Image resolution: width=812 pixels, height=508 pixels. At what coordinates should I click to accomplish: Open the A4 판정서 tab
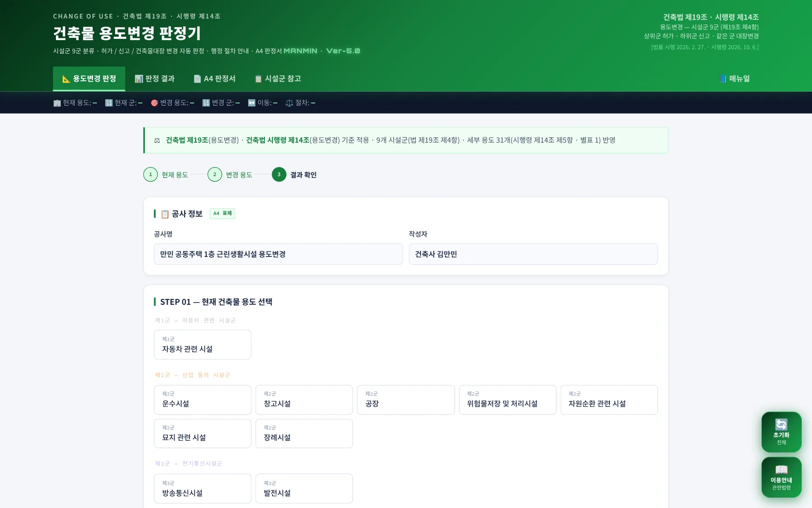click(214, 79)
